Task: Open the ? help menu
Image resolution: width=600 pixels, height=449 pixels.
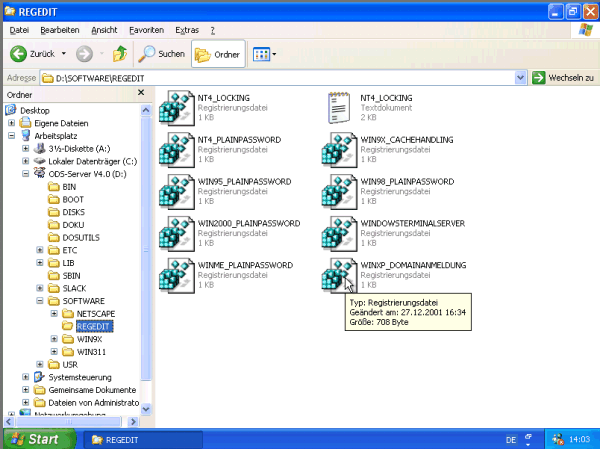Action: point(213,30)
